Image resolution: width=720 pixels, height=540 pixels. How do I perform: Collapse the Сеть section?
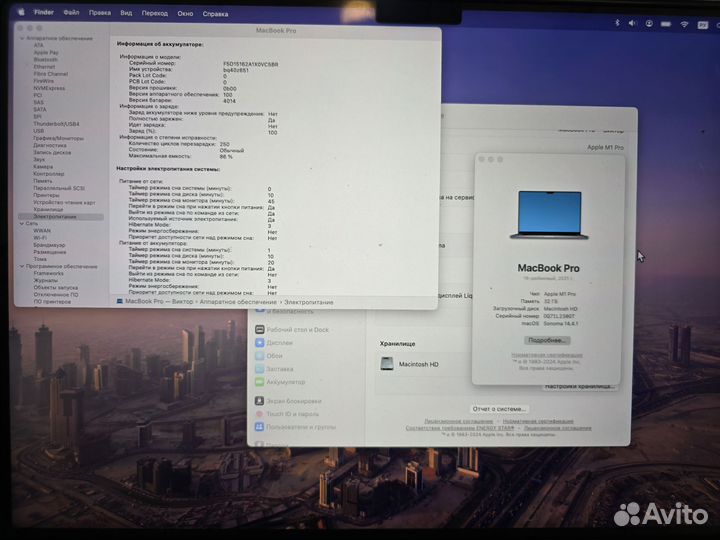(x=22, y=224)
